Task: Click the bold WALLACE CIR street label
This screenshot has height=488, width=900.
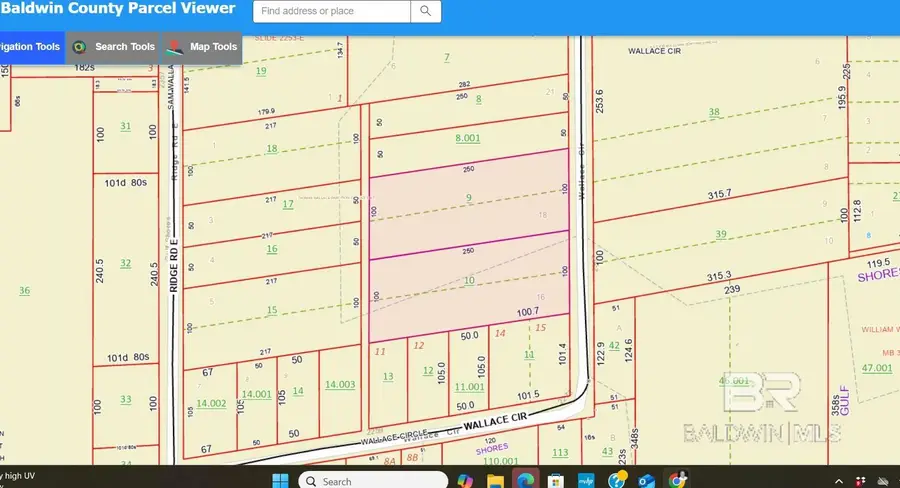Action: tap(495, 421)
